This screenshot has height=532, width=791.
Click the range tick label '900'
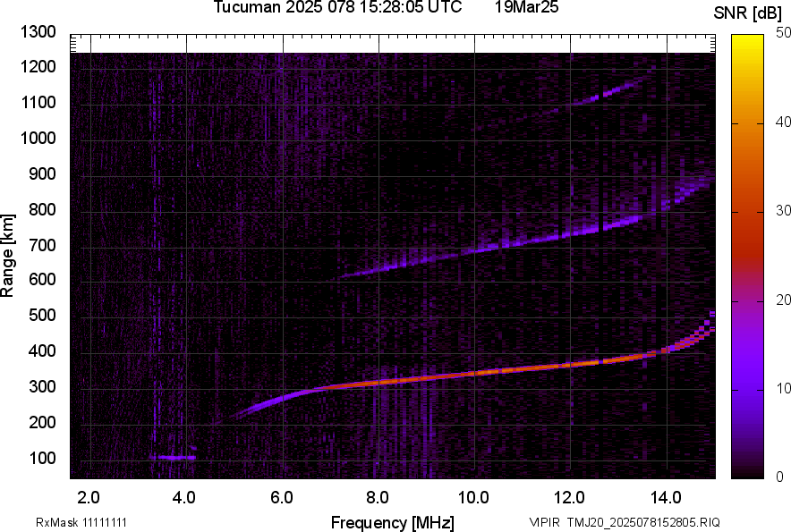pos(42,174)
